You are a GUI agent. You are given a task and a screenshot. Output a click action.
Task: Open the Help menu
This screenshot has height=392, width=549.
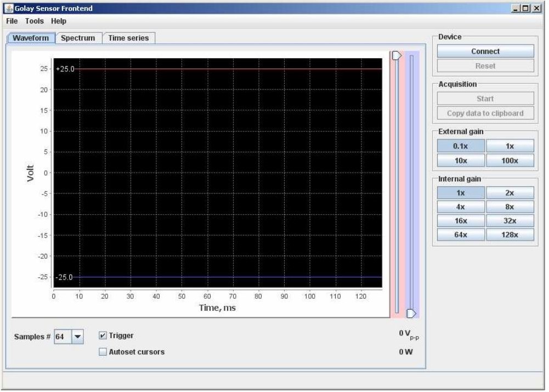tap(59, 21)
